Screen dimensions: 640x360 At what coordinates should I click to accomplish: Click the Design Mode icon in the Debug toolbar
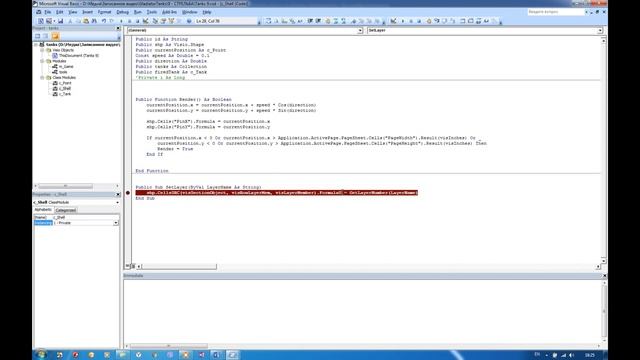tap(393, 21)
